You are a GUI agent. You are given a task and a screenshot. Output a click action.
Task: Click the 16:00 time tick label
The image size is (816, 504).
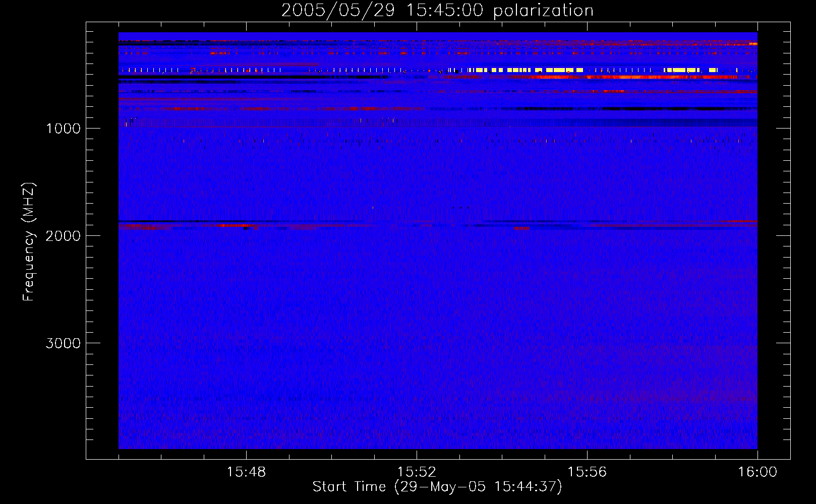[x=757, y=472]
